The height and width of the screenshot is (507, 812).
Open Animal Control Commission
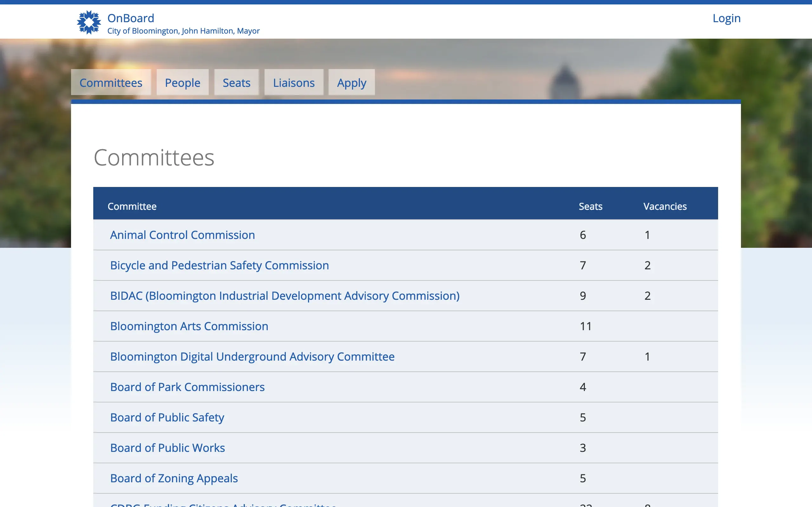182,235
